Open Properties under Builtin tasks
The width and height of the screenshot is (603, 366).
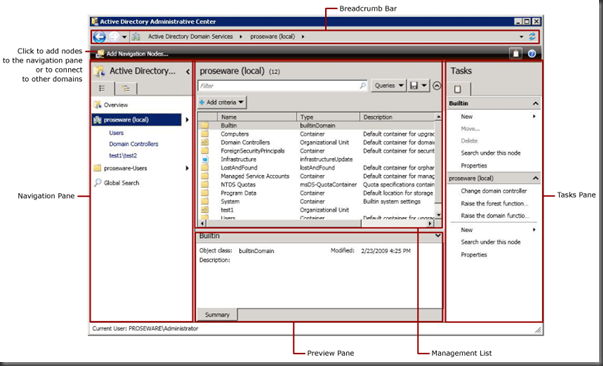474,166
